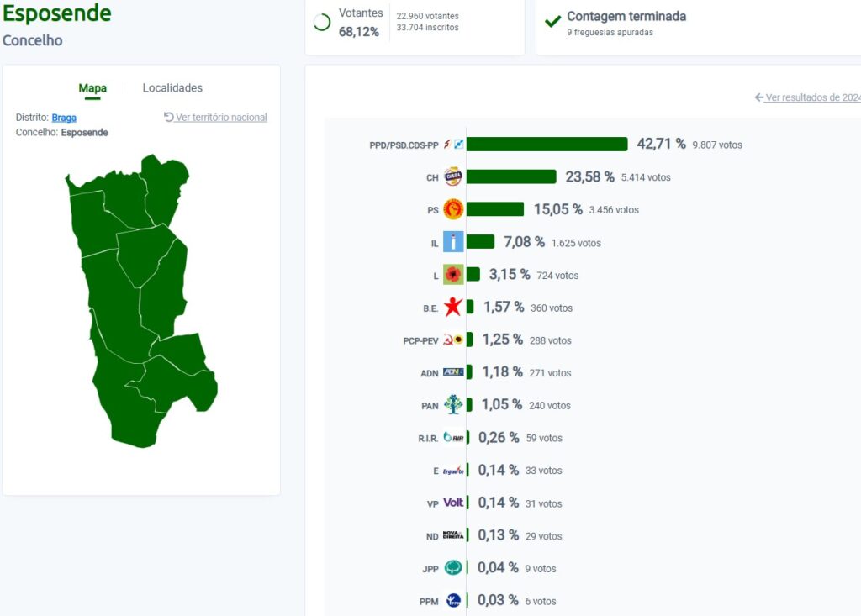Click the Volt party logo

pos(453,503)
